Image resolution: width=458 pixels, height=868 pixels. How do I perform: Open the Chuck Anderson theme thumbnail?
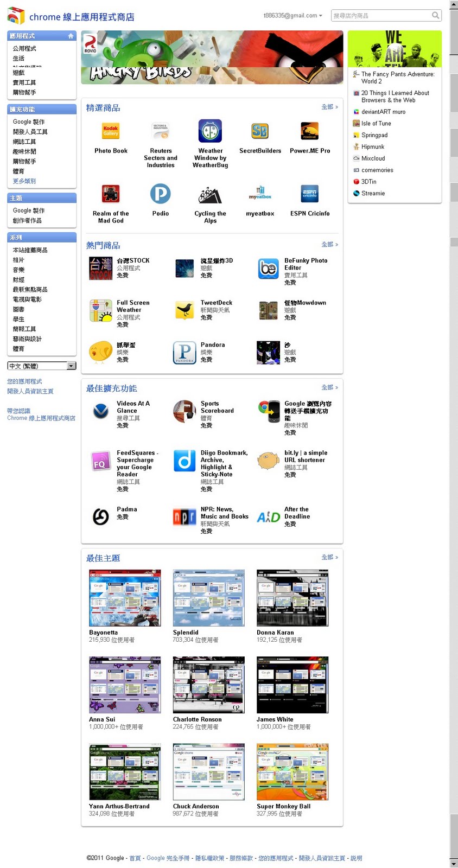[x=209, y=772]
